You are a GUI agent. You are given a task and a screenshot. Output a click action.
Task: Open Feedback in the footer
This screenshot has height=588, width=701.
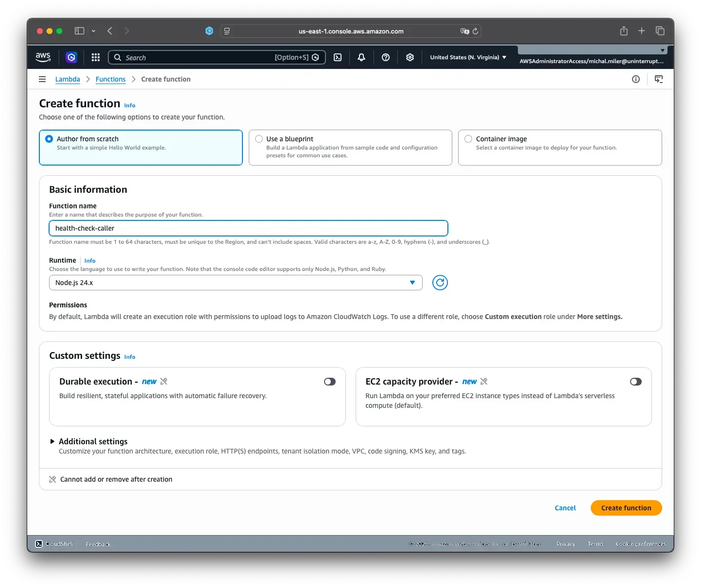point(98,544)
